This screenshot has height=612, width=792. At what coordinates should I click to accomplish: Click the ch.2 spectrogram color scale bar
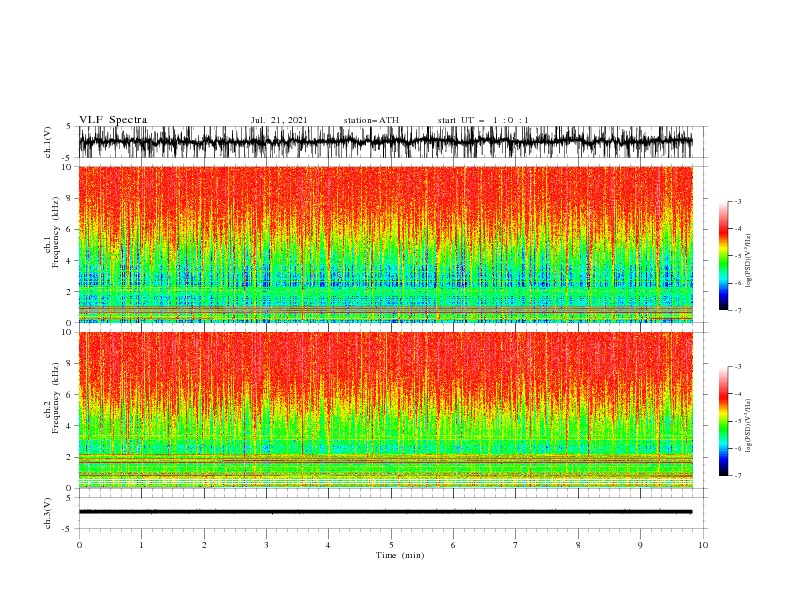point(723,421)
